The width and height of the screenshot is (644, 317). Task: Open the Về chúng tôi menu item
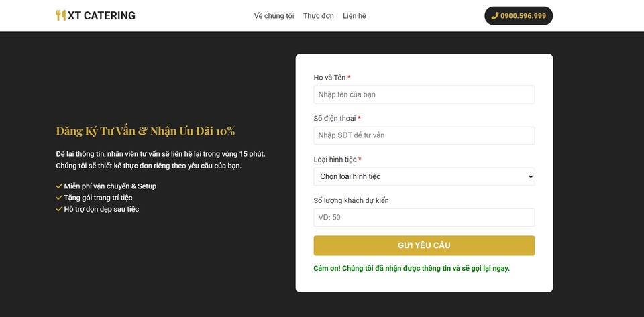pos(274,16)
